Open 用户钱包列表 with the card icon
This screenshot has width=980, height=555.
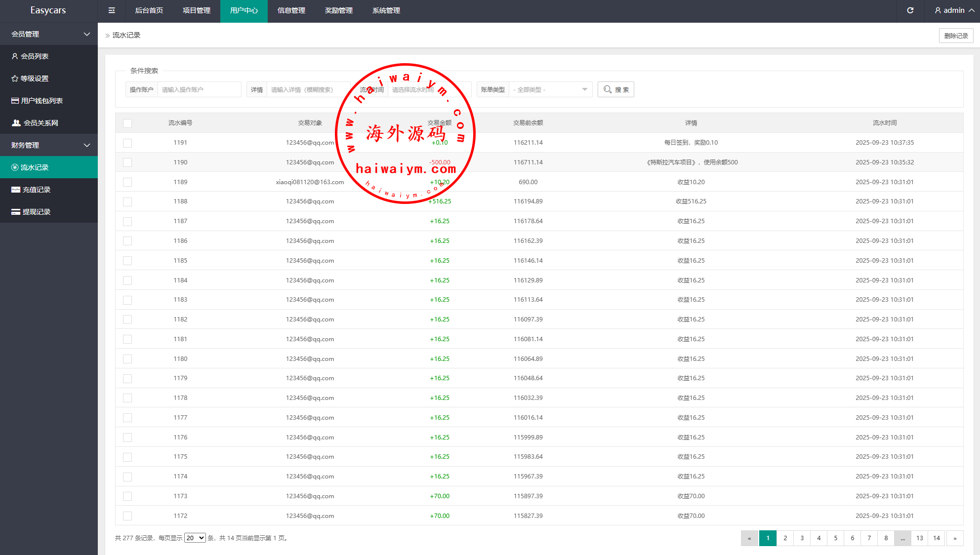[41, 101]
